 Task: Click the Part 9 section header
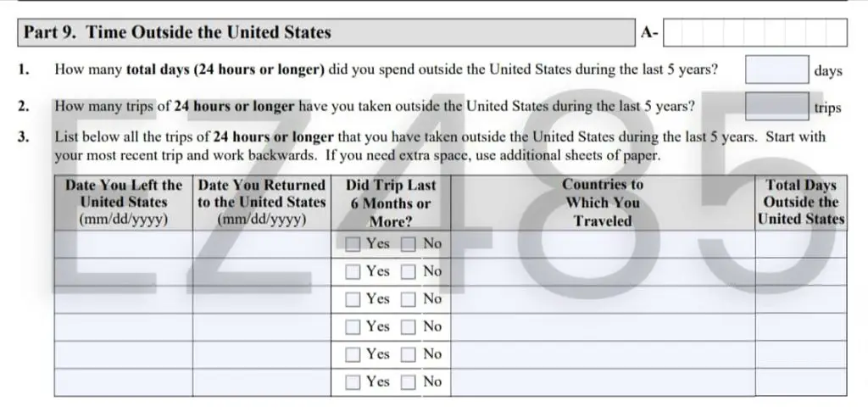coord(325,33)
